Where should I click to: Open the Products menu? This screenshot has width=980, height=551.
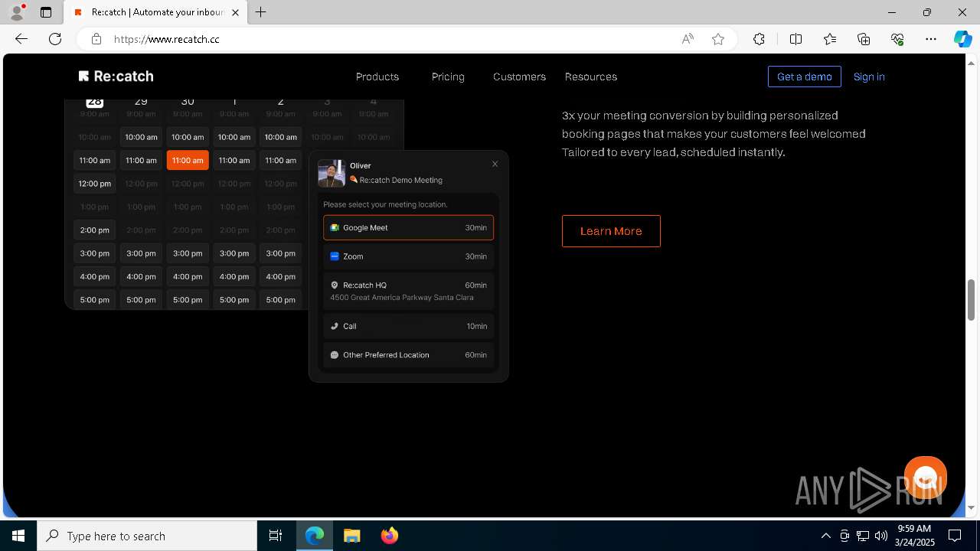point(377,77)
